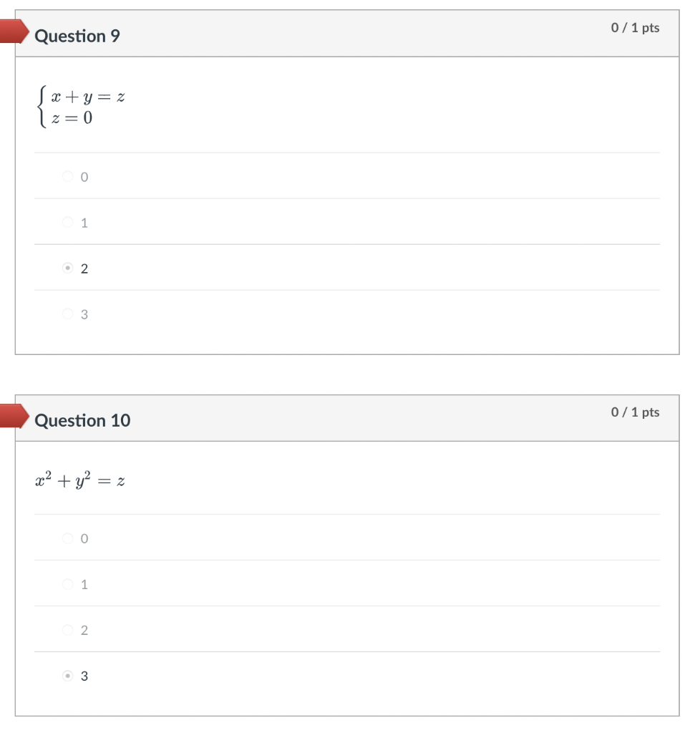Screen dimensions: 700x733
Task: Click the red flag marker beside Question 9
Action: (x=11, y=29)
